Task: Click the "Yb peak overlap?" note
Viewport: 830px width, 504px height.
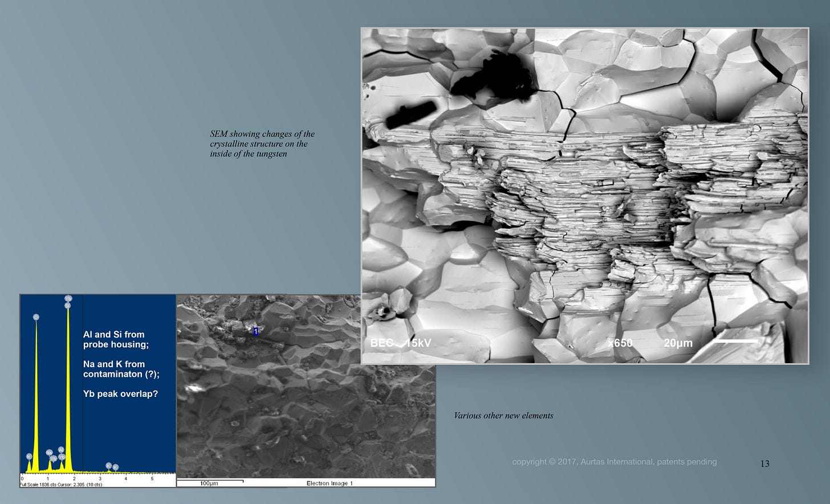Action: coord(120,394)
